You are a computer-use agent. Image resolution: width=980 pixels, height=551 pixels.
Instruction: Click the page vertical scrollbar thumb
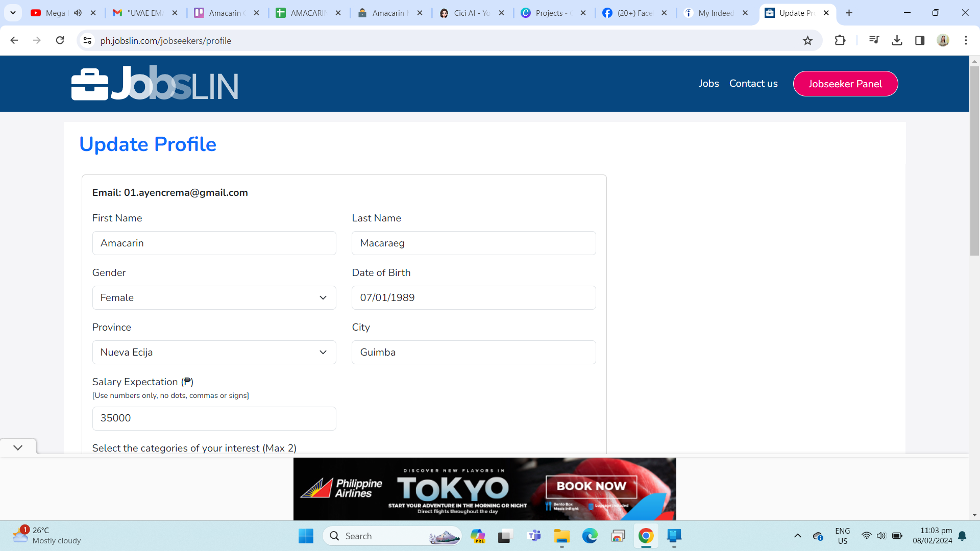coord(974,161)
